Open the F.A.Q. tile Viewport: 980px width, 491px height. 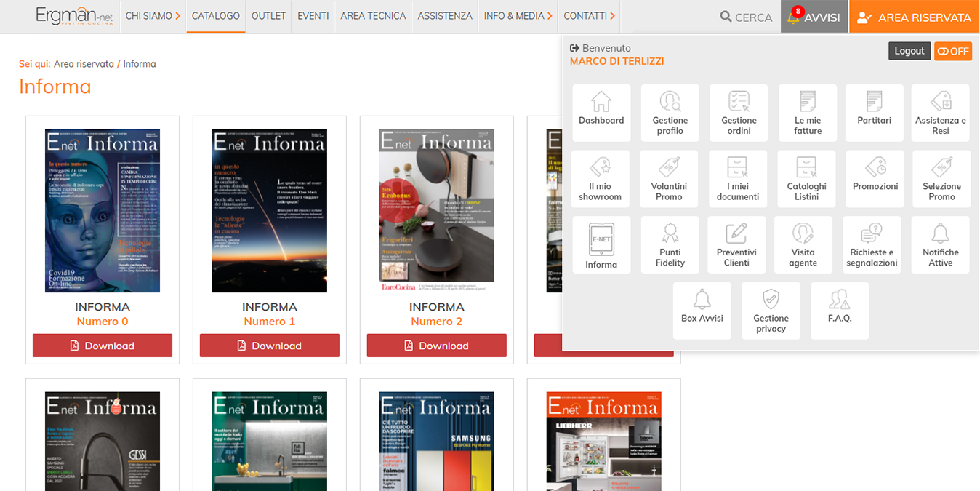point(840,311)
